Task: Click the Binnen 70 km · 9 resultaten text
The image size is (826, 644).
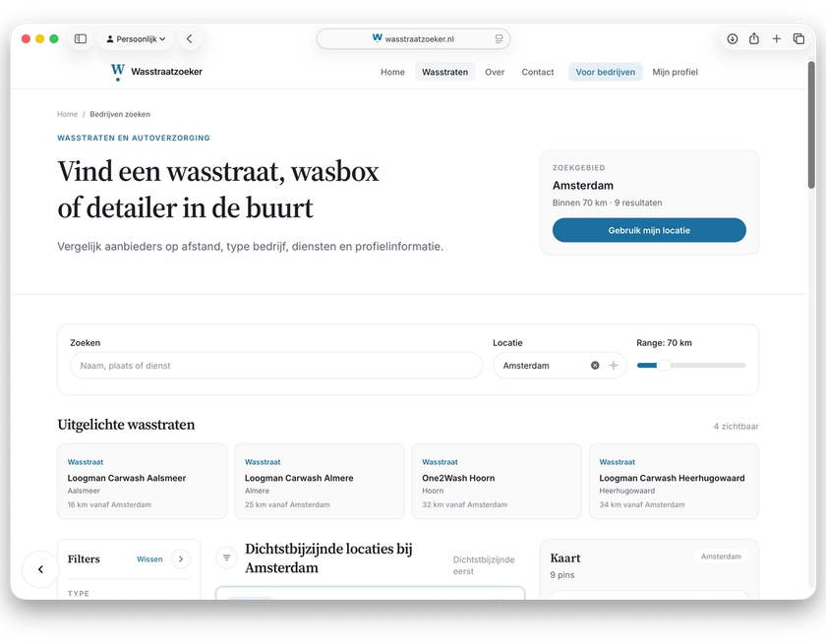Action: tap(607, 203)
